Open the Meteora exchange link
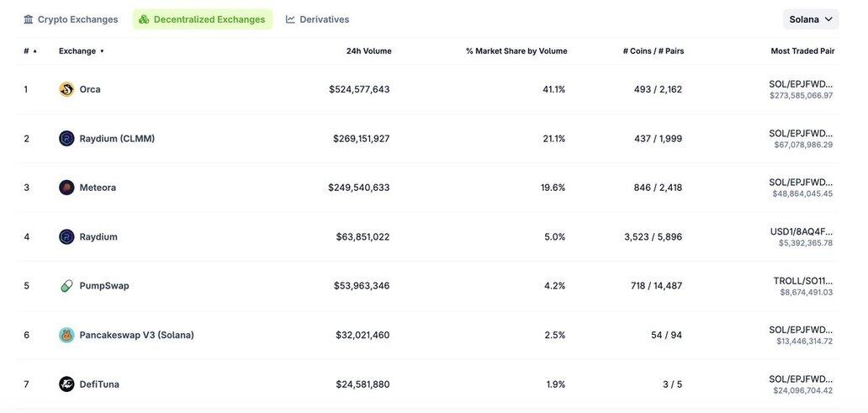 tap(98, 188)
